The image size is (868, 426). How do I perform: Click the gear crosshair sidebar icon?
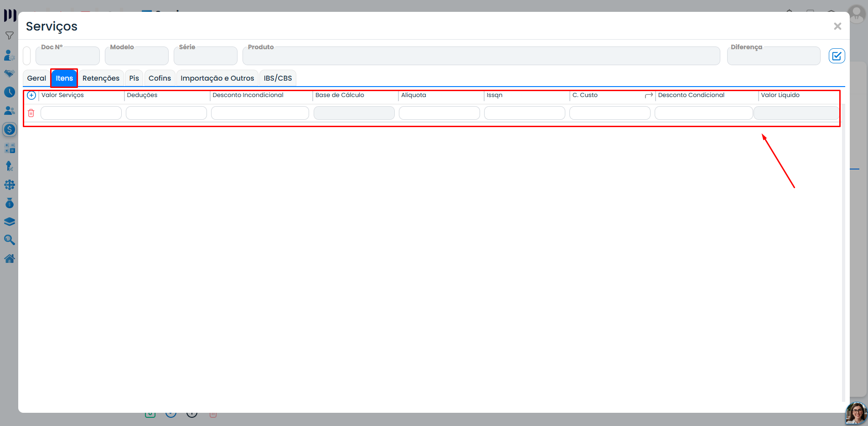[x=10, y=185]
